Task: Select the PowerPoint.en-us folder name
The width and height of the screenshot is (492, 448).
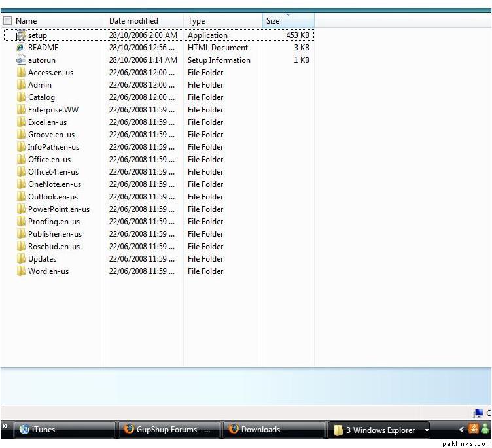Action: 58,209
